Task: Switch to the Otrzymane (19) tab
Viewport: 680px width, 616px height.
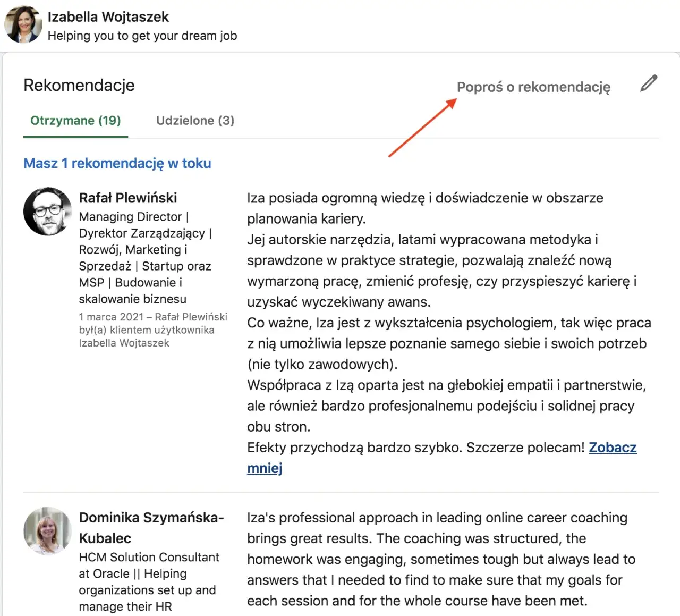Action: (75, 121)
